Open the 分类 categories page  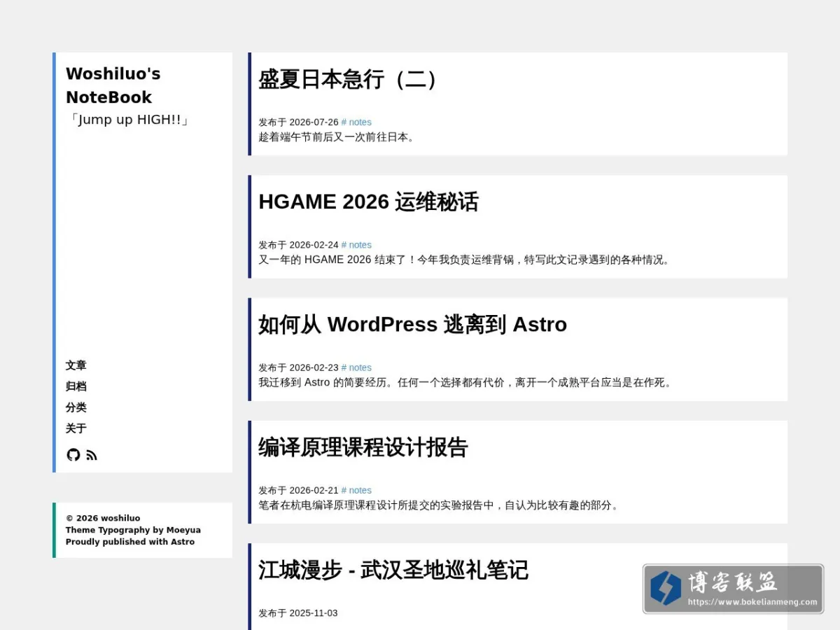[76, 407]
